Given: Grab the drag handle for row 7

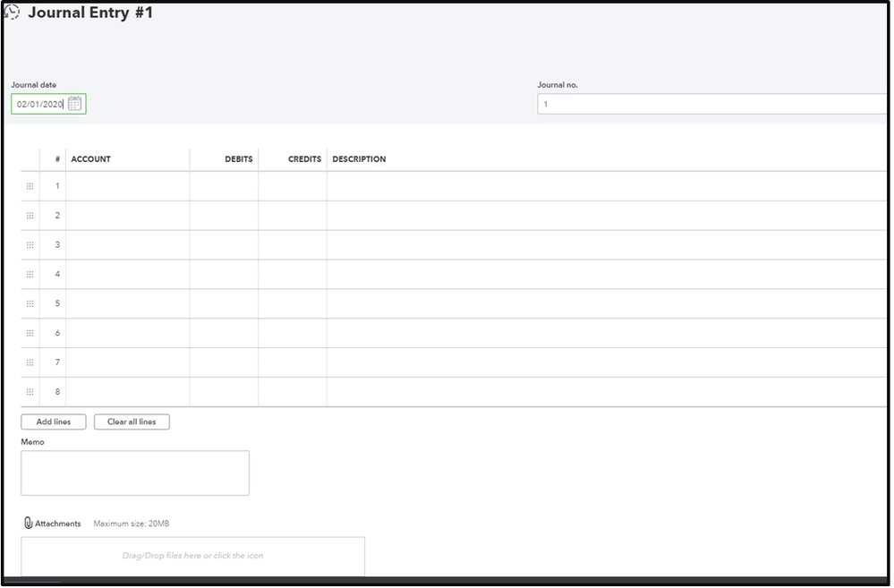Looking at the screenshot, I should pyautogui.click(x=30, y=362).
